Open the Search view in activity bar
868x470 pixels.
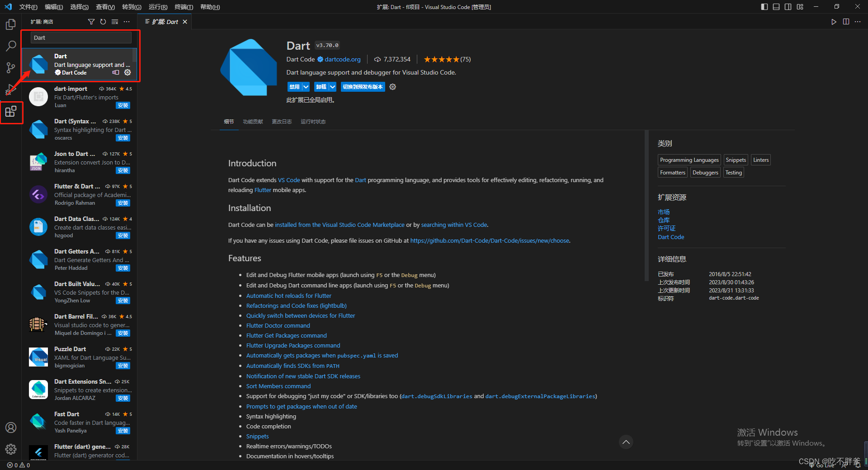click(11, 46)
